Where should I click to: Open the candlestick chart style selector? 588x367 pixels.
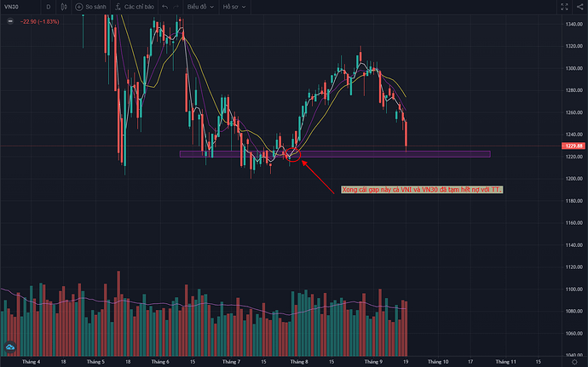pyautogui.click(x=65, y=6)
